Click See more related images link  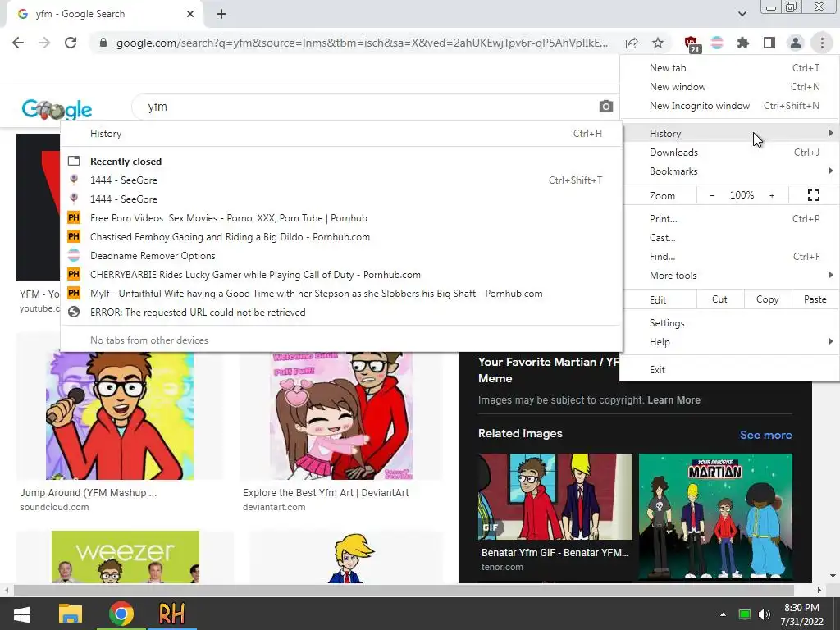765,435
